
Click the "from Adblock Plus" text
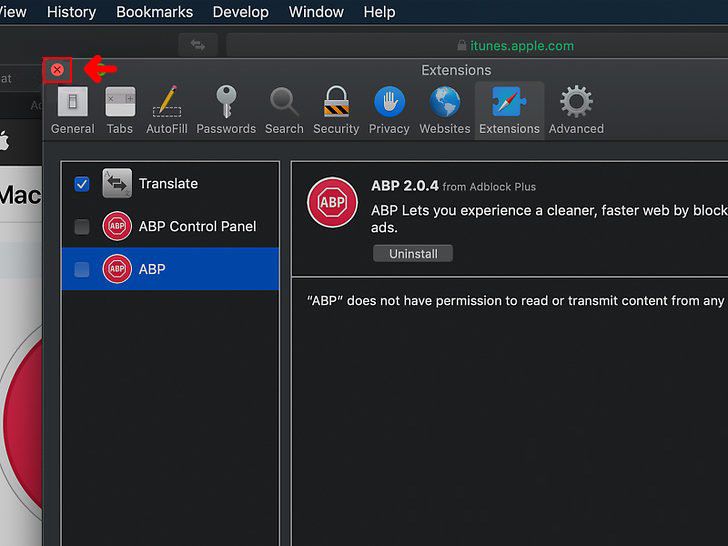point(489,187)
